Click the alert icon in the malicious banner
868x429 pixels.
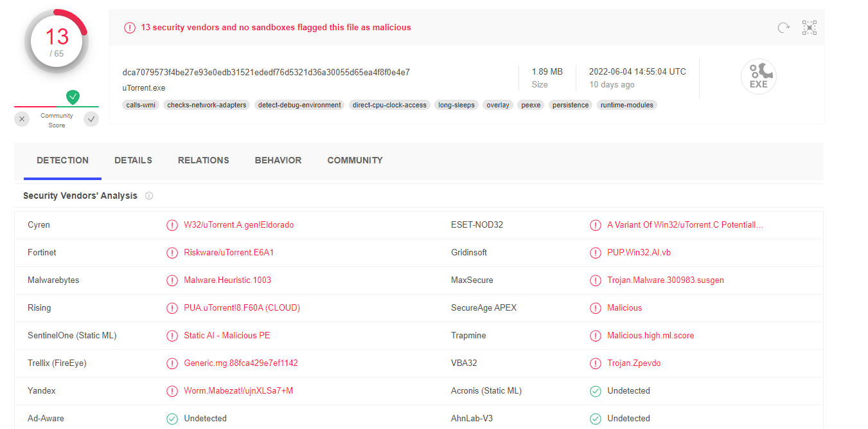pos(130,28)
